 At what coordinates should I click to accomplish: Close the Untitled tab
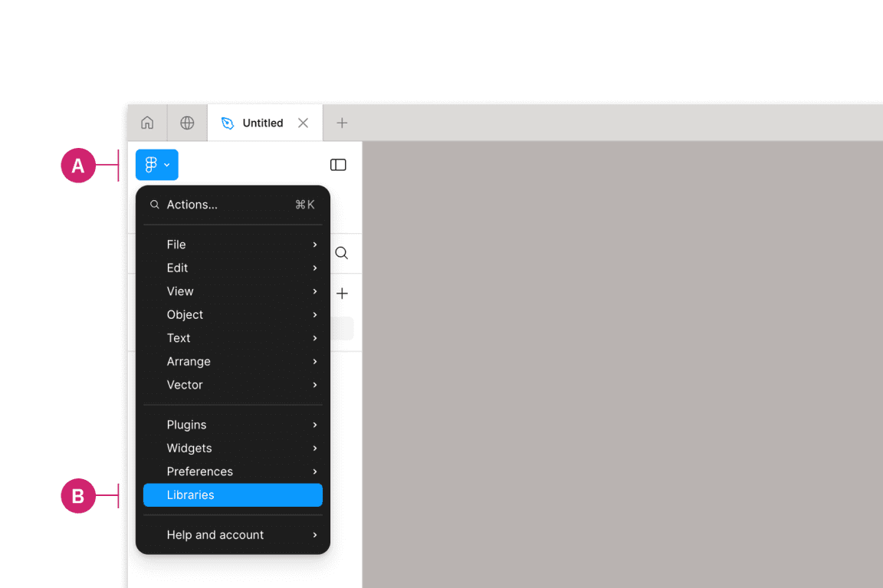303,123
